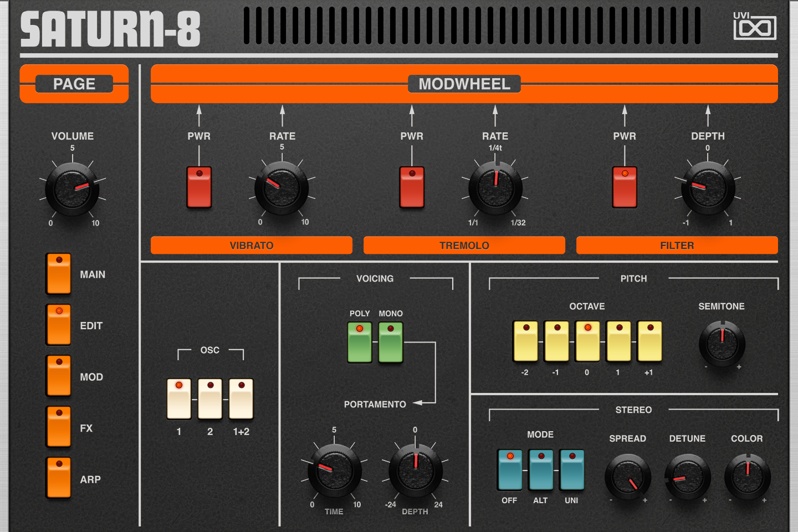
Task: Click the SEMITONE knob
Action: pos(722,344)
